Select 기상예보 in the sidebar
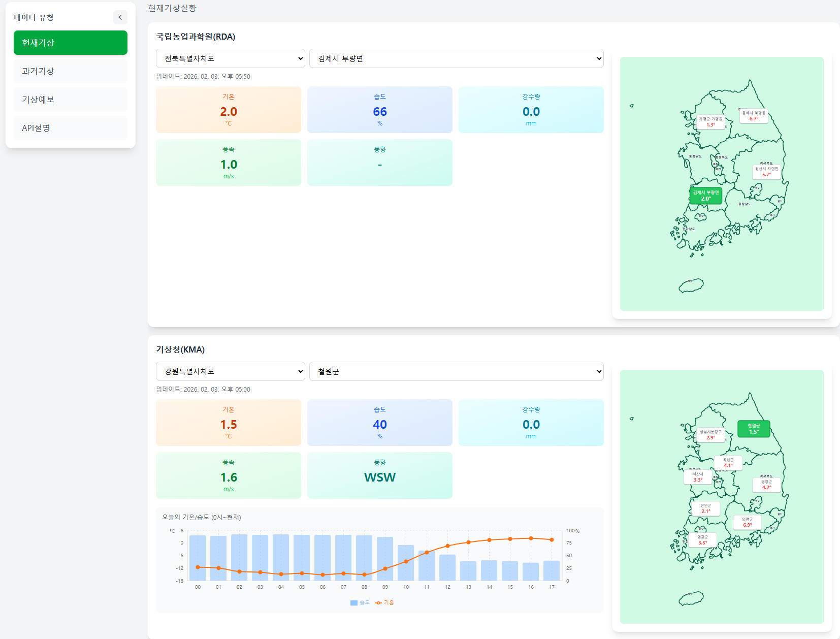The width and height of the screenshot is (840, 639). point(70,100)
